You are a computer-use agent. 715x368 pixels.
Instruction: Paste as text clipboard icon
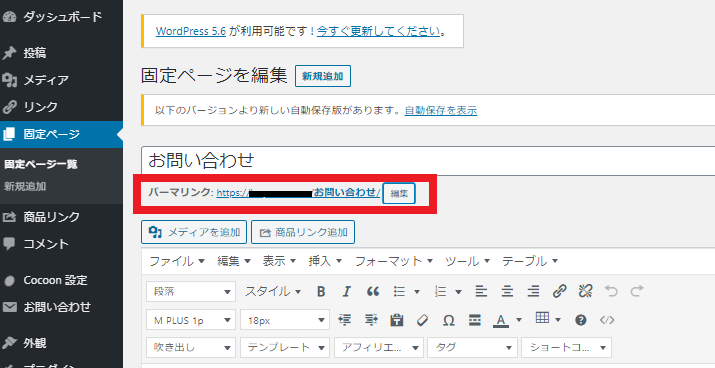pos(397,320)
